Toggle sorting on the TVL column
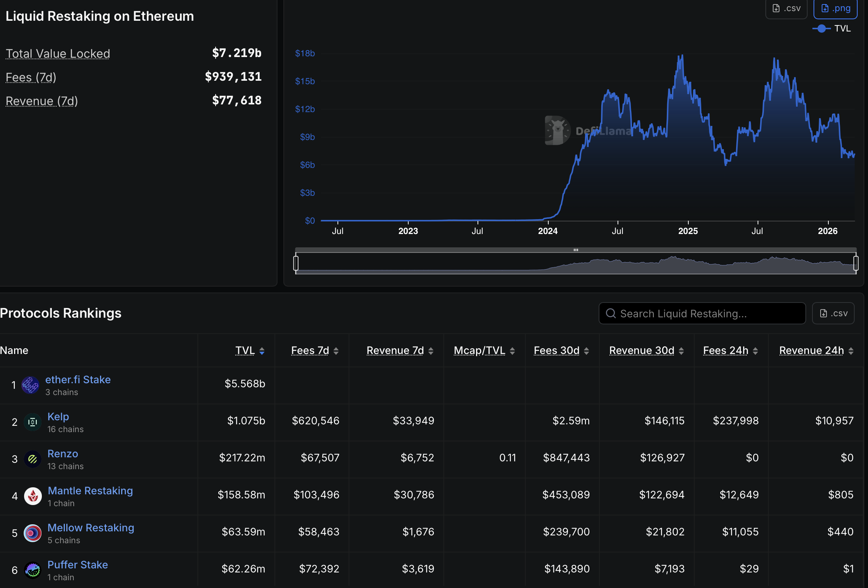The height and width of the screenshot is (588, 868). (x=263, y=351)
